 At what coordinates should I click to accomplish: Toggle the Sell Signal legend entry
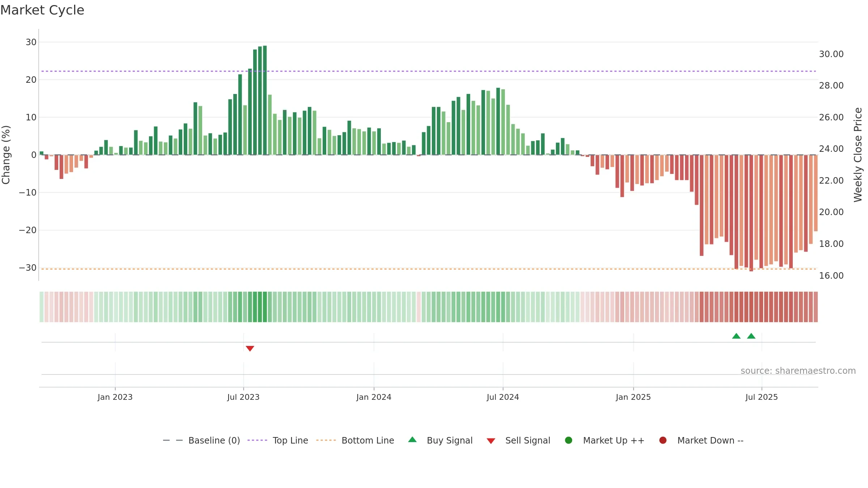(x=518, y=440)
